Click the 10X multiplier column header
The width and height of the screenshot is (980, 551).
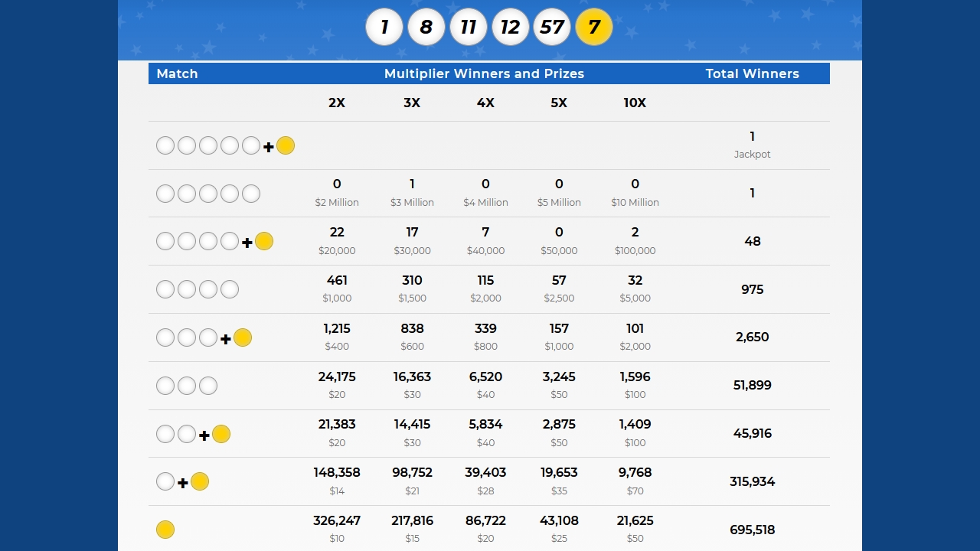[635, 103]
